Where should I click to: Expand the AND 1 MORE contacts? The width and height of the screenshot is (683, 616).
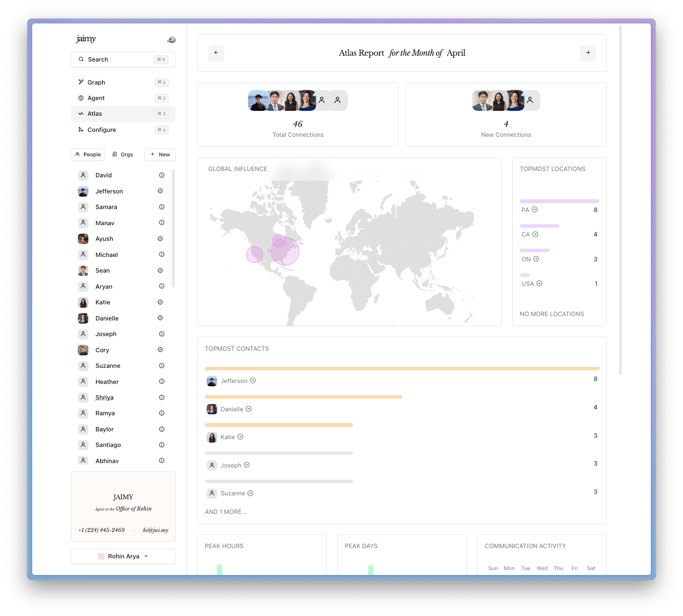pos(226,512)
